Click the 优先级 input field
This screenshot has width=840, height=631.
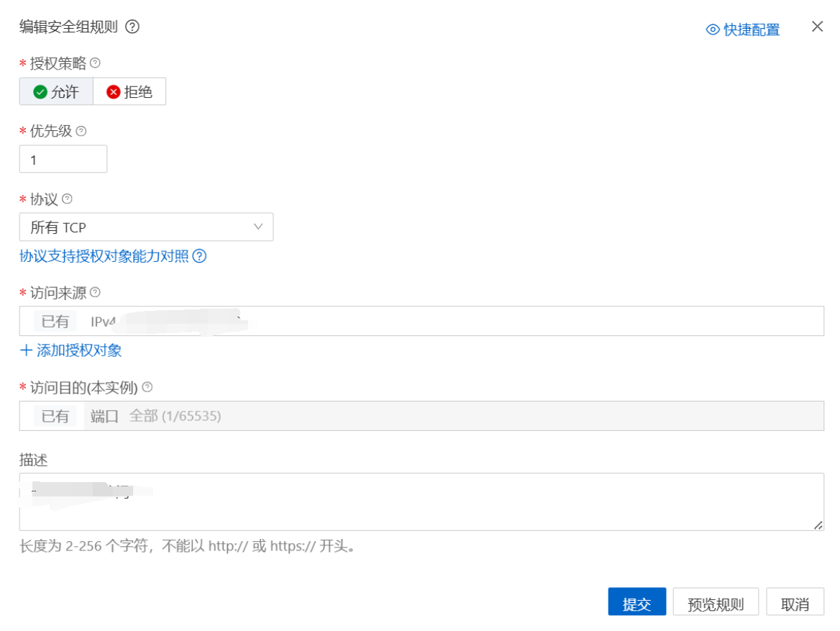[x=63, y=159]
